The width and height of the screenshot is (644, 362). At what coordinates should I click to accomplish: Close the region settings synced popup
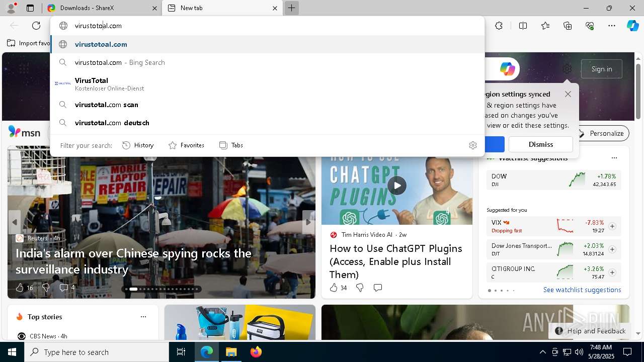[x=568, y=94]
